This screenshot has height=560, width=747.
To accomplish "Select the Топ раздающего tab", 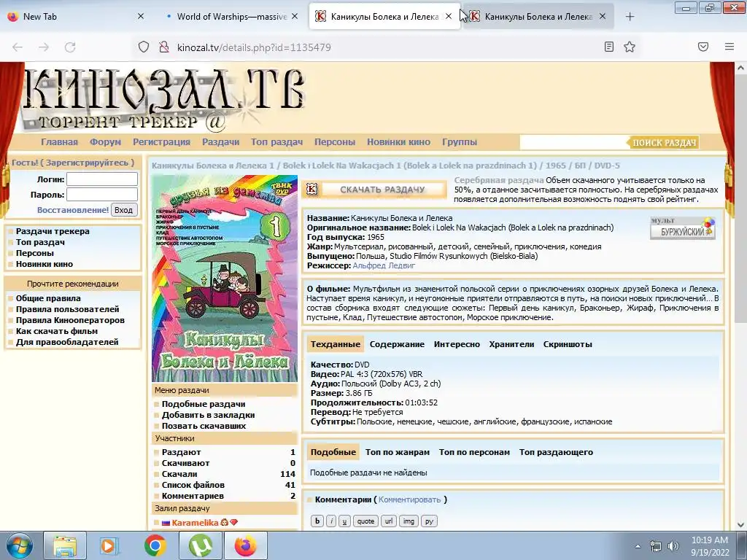I will pos(556,452).
